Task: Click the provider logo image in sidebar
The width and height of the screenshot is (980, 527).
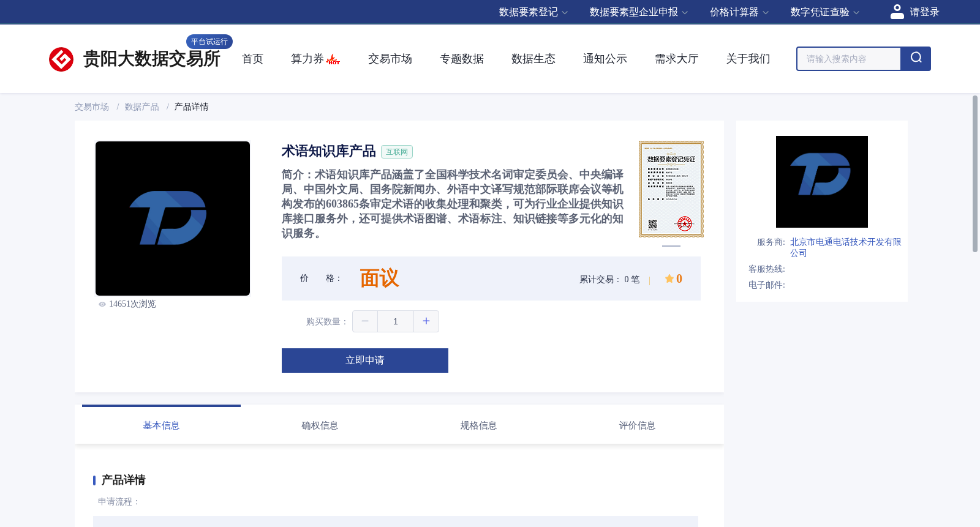Action: pos(822,182)
